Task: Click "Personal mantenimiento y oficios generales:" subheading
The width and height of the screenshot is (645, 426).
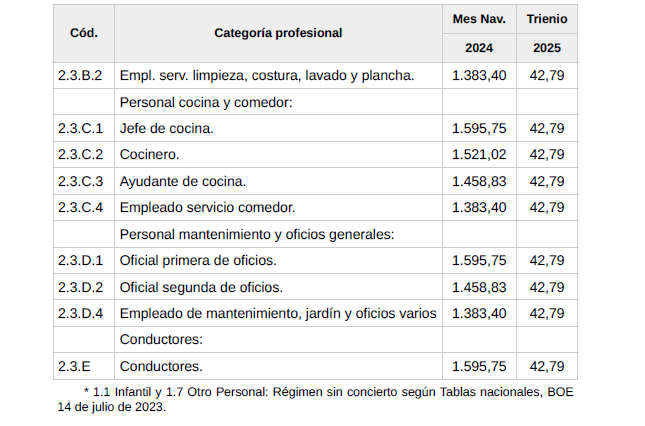Action: (257, 234)
